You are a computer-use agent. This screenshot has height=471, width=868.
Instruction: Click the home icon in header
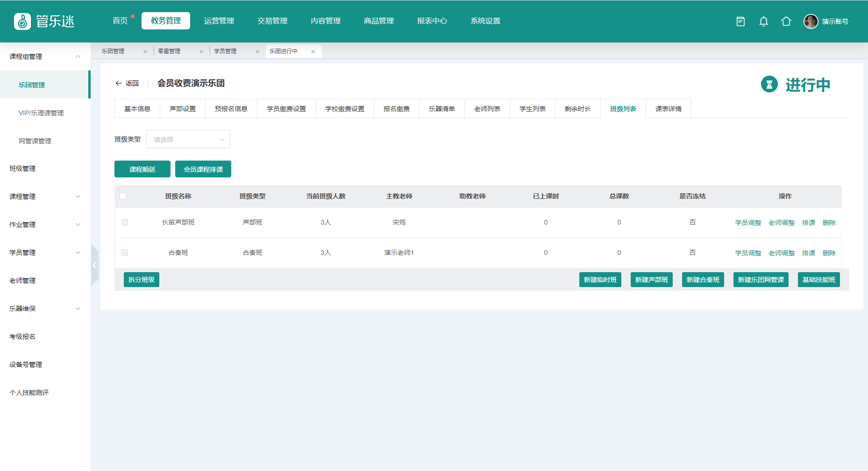click(x=786, y=21)
